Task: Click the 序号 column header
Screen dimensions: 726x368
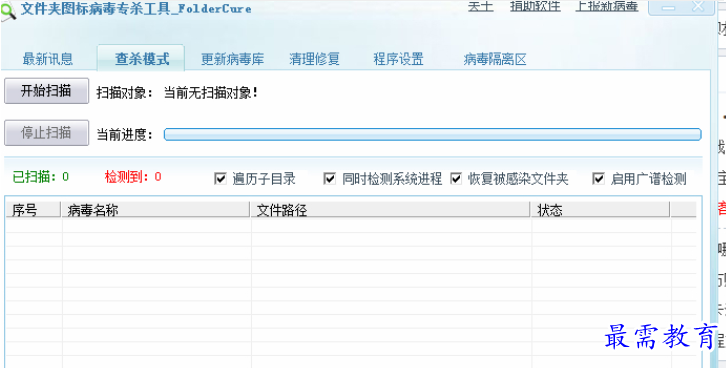Action: pyautogui.click(x=33, y=210)
